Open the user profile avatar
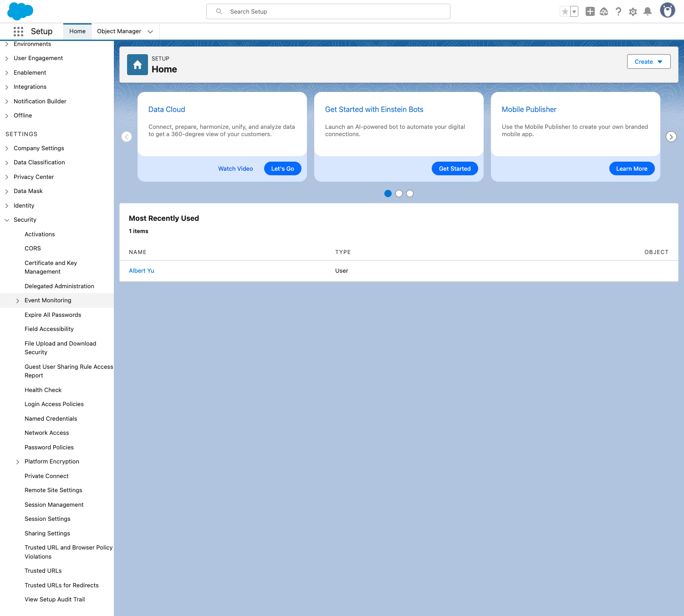Viewport: 684px width, 616px height. pos(667,10)
